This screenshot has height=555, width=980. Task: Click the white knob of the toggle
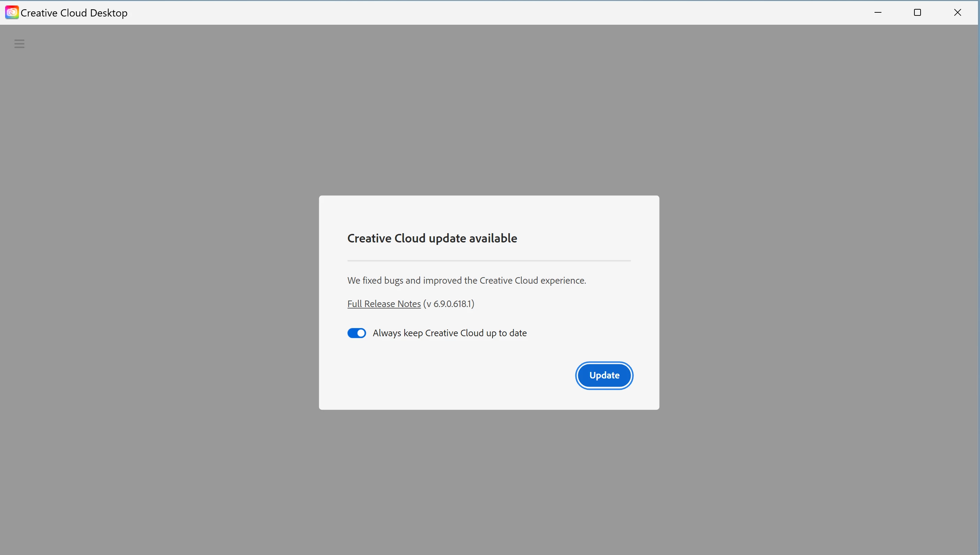361,333
